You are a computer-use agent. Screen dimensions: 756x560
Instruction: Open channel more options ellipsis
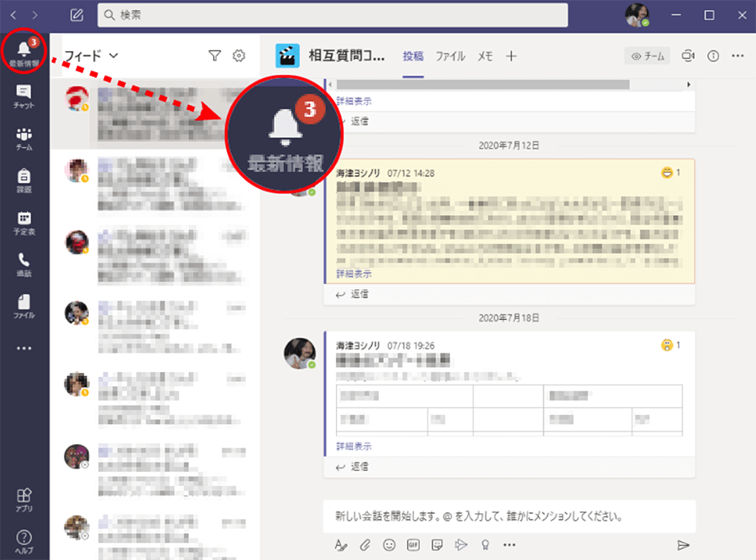pyautogui.click(x=738, y=56)
